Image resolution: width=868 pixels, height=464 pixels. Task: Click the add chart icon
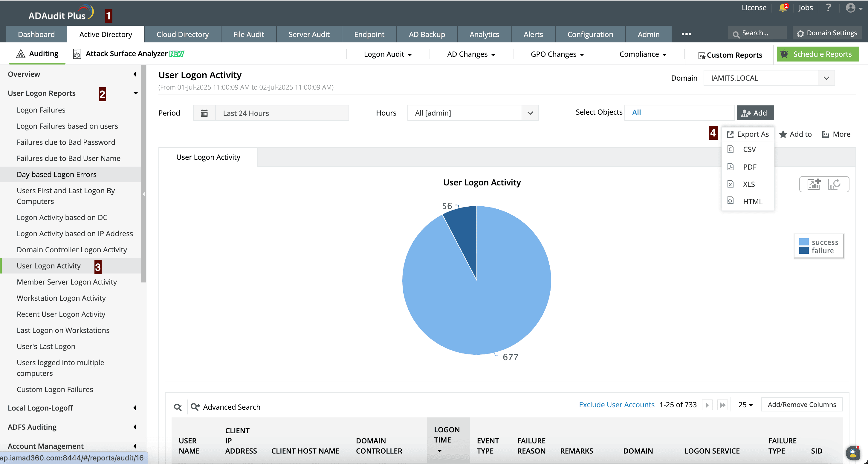click(x=814, y=184)
